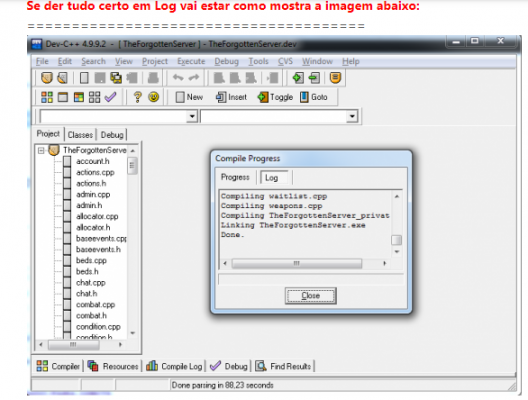Click the Goto bookmark toolbar button
This screenshot has height=400, width=528.
(314, 97)
